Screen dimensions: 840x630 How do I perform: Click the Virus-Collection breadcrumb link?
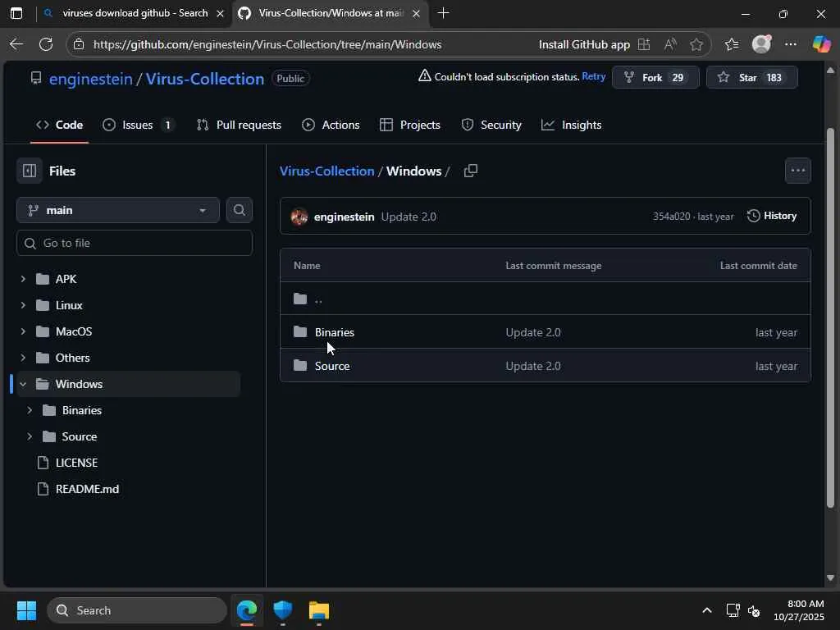click(x=326, y=171)
